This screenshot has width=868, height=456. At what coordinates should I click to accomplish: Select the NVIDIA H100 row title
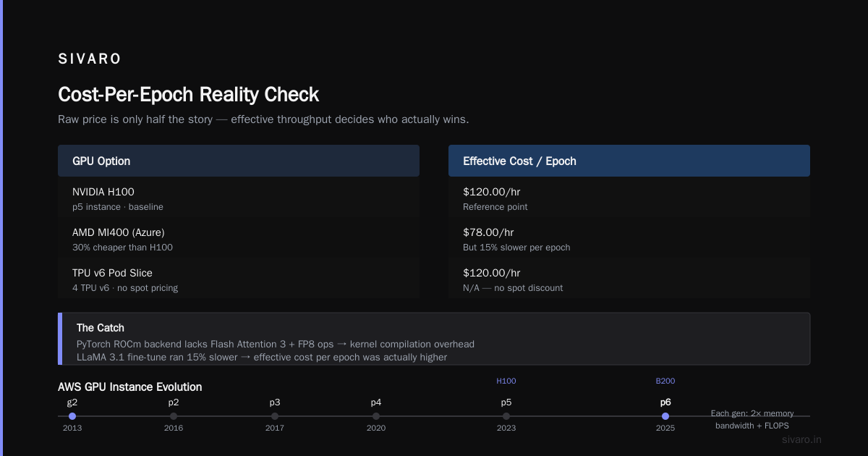point(103,192)
